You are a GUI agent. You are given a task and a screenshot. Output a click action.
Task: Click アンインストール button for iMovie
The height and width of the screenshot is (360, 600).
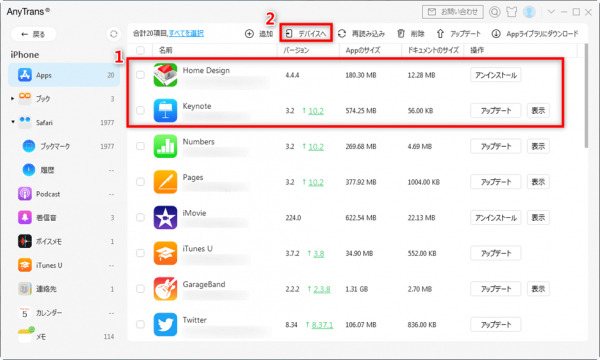click(496, 218)
